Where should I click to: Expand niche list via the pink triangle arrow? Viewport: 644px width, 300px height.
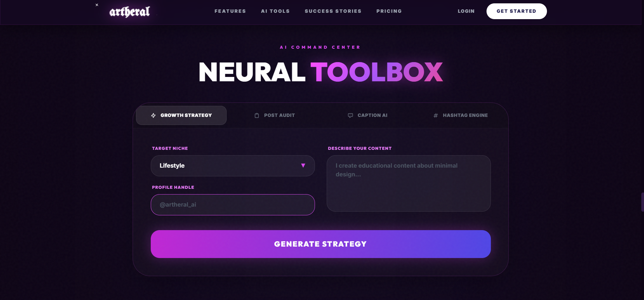tap(303, 166)
